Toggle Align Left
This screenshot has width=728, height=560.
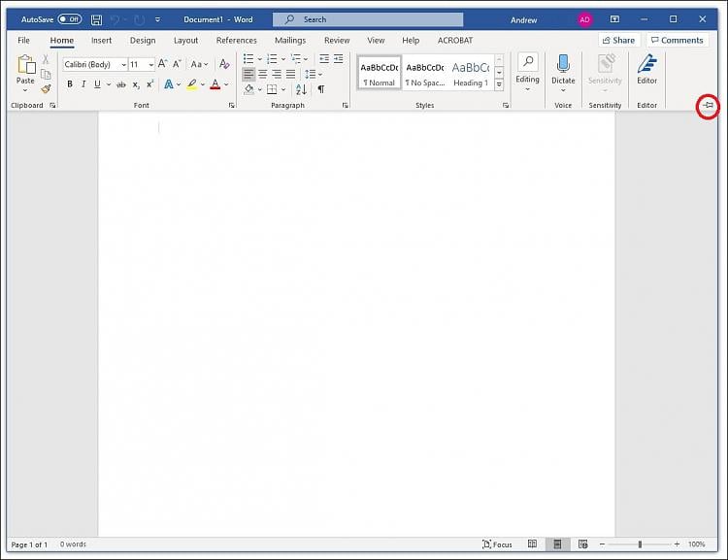coord(248,74)
